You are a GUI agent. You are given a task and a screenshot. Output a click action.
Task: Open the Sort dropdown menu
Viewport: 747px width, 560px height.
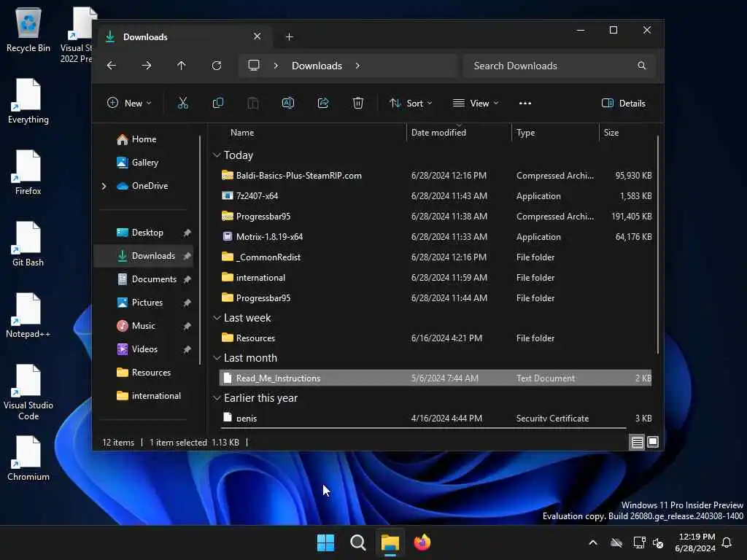(x=411, y=104)
